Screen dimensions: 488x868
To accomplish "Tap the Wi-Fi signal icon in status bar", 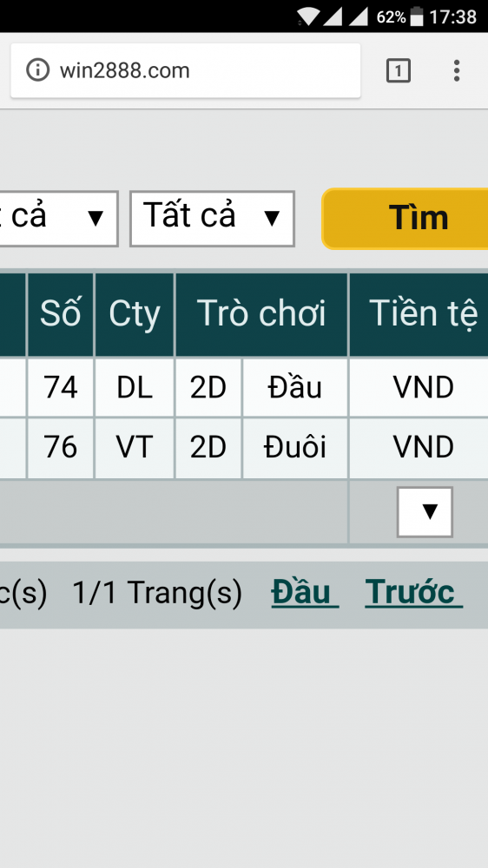I will pyautogui.click(x=308, y=16).
